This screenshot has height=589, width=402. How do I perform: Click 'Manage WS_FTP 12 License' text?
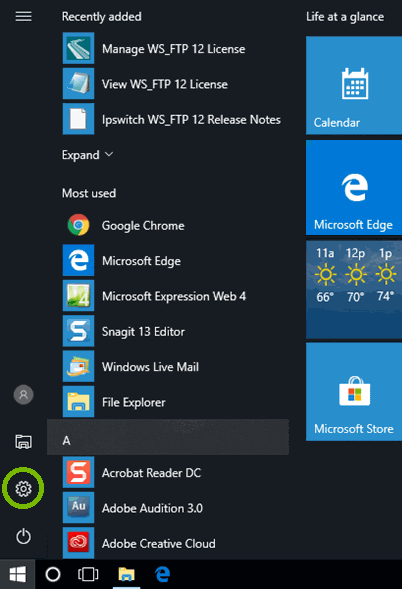[174, 49]
